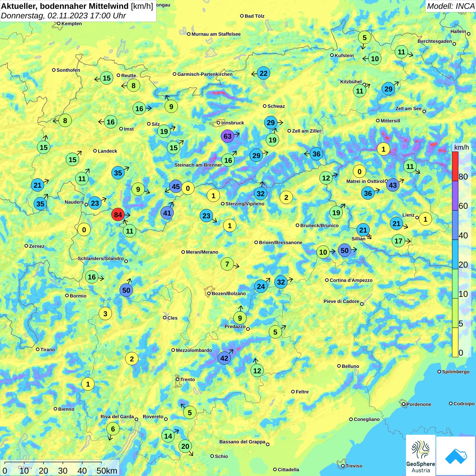Click the Berchtesgaden town label
The image size is (476, 476).
point(435,41)
